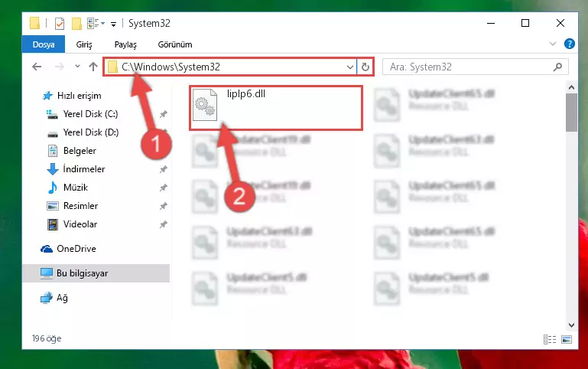Open Yerel Disk (C:) in the sidebar
Viewport: 588px width, 369px height.
pyautogui.click(x=90, y=114)
